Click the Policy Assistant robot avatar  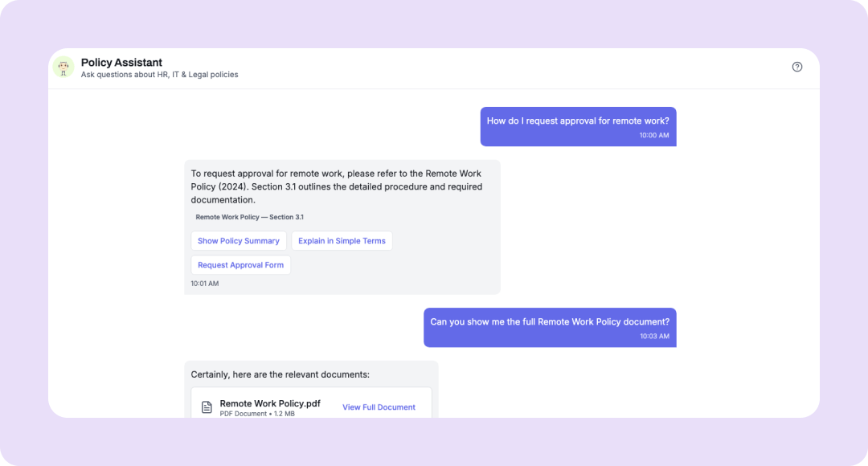pos(63,67)
